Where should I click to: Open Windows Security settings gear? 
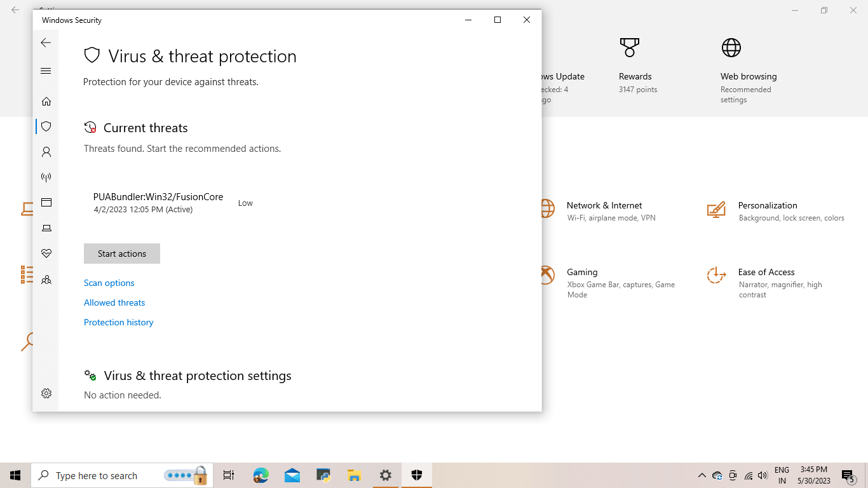46,393
